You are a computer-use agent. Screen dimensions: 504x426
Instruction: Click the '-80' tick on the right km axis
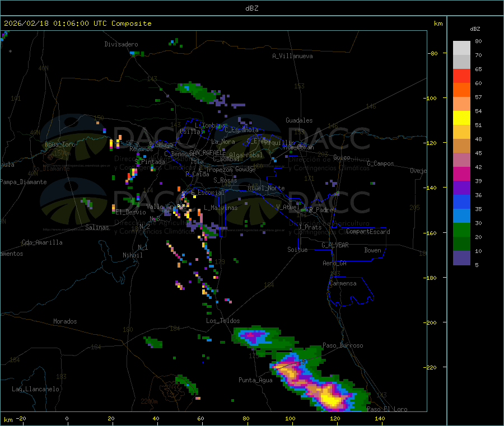pos(433,53)
